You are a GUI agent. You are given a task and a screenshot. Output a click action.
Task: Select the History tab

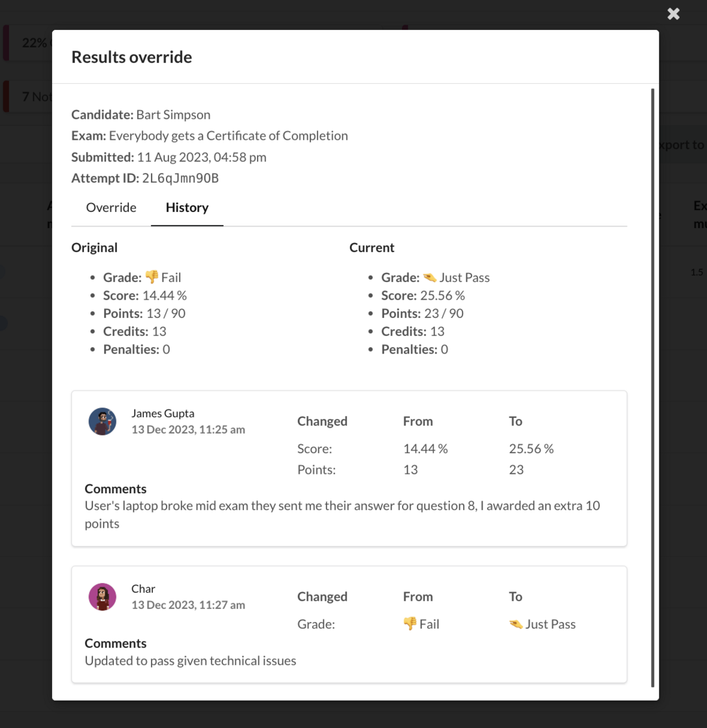point(187,208)
